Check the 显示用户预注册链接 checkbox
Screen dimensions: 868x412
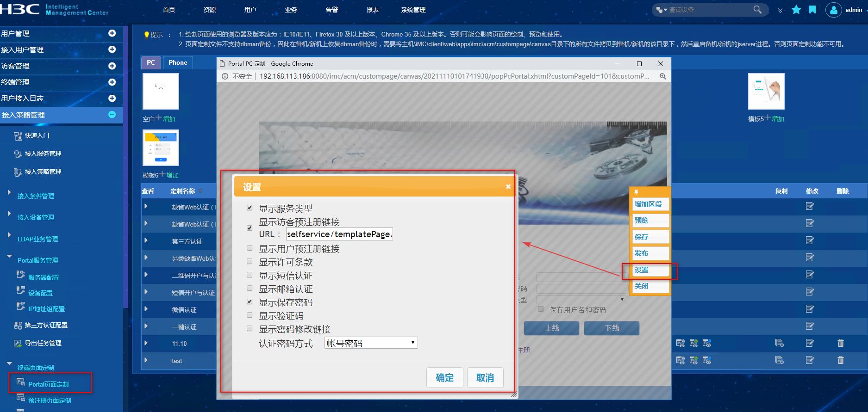coord(250,248)
